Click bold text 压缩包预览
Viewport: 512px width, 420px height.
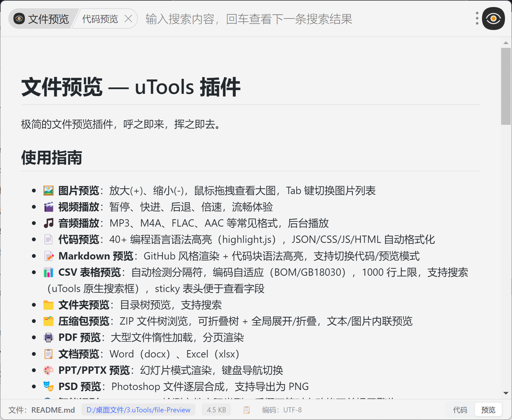[84, 321]
